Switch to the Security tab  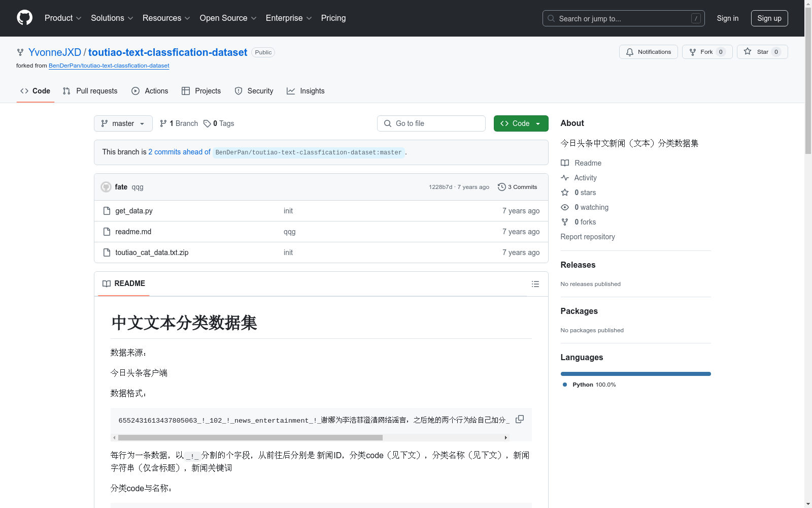[254, 91]
